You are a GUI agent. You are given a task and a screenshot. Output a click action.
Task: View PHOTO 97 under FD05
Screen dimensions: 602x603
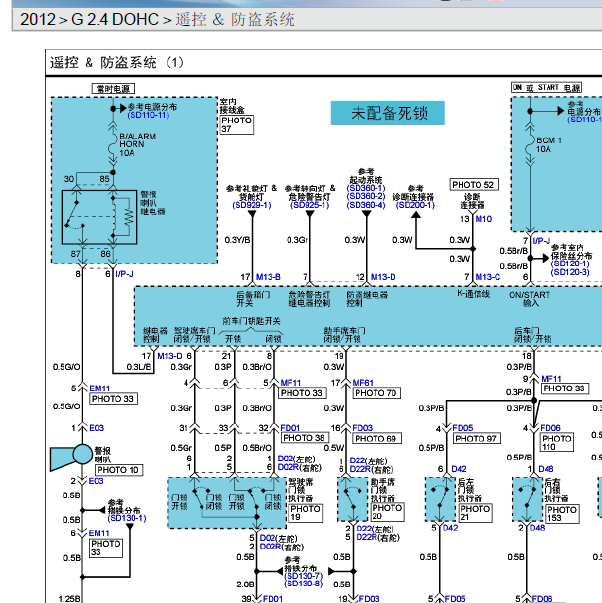coord(477,438)
